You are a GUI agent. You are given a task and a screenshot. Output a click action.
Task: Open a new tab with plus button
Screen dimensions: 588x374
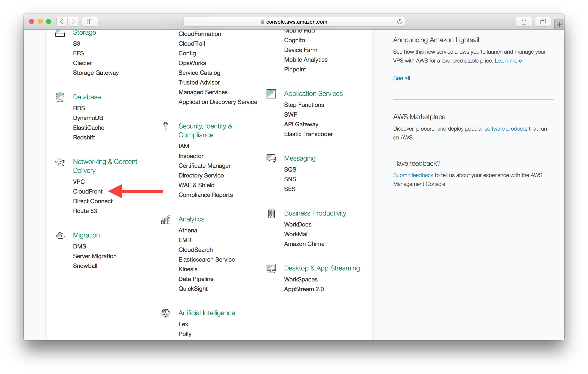pos(559,24)
